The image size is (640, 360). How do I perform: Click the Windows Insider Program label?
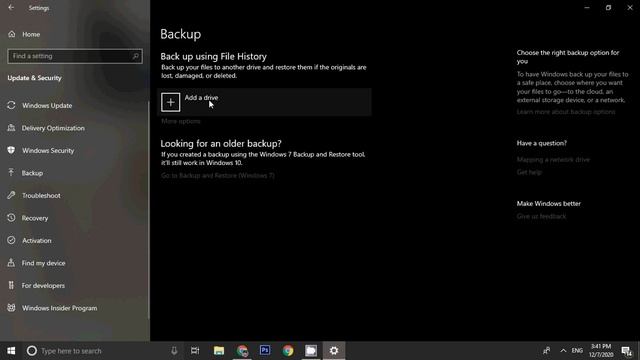click(x=59, y=308)
